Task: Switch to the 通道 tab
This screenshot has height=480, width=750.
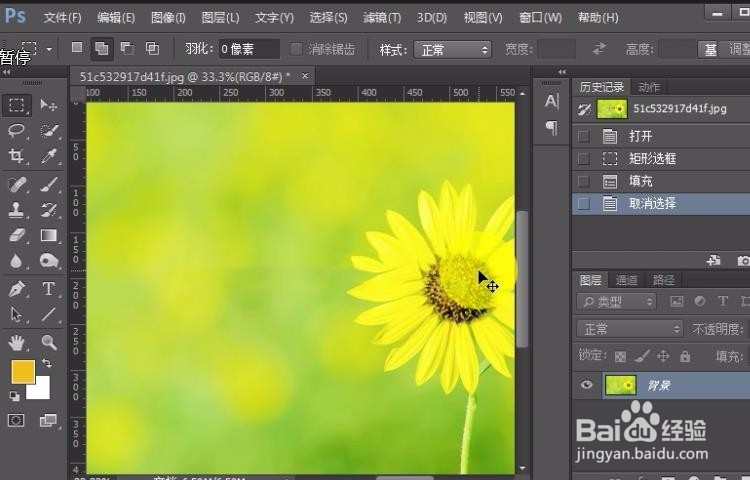Action: tap(627, 280)
